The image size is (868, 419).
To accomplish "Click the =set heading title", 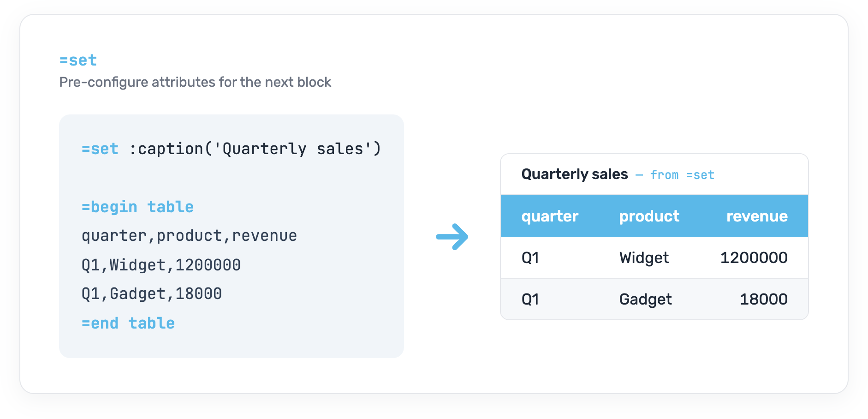I will (x=78, y=60).
